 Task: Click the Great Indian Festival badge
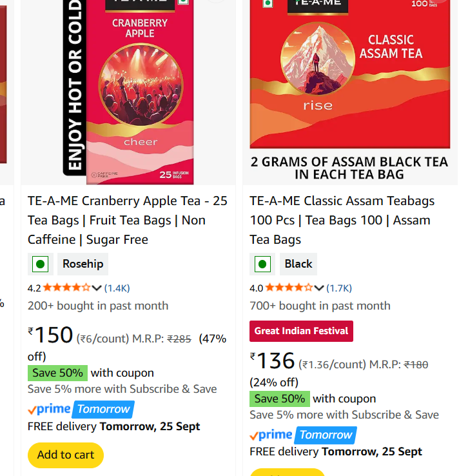click(301, 331)
